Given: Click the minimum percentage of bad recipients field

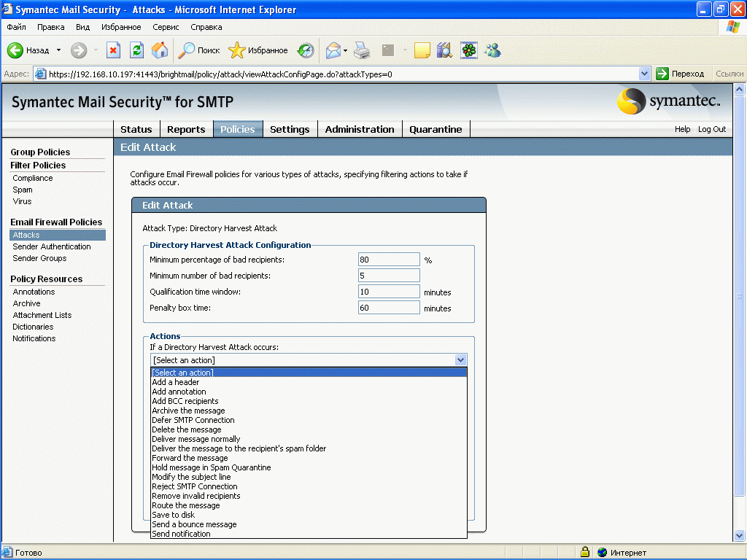Looking at the screenshot, I should 389,260.
